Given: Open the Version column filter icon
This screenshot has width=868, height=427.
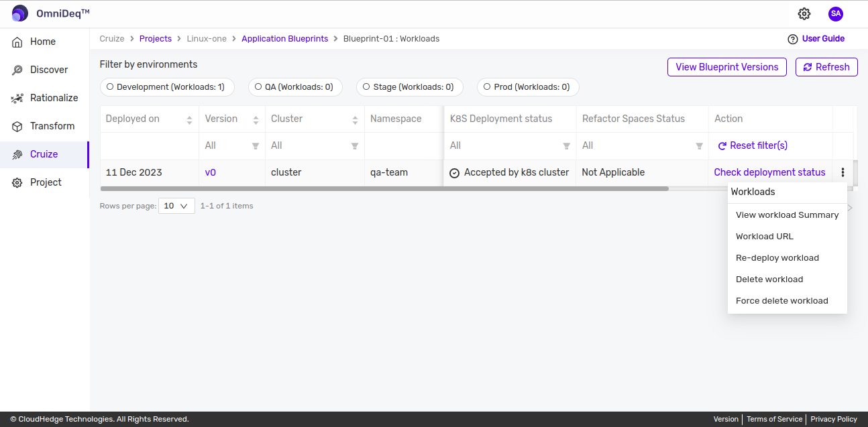Looking at the screenshot, I should [256, 146].
